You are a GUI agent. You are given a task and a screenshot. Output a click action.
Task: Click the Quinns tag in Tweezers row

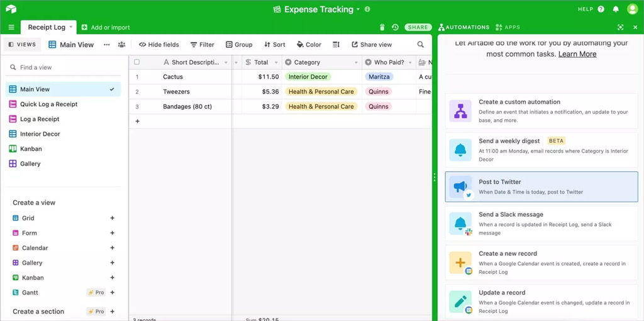[x=379, y=92]
